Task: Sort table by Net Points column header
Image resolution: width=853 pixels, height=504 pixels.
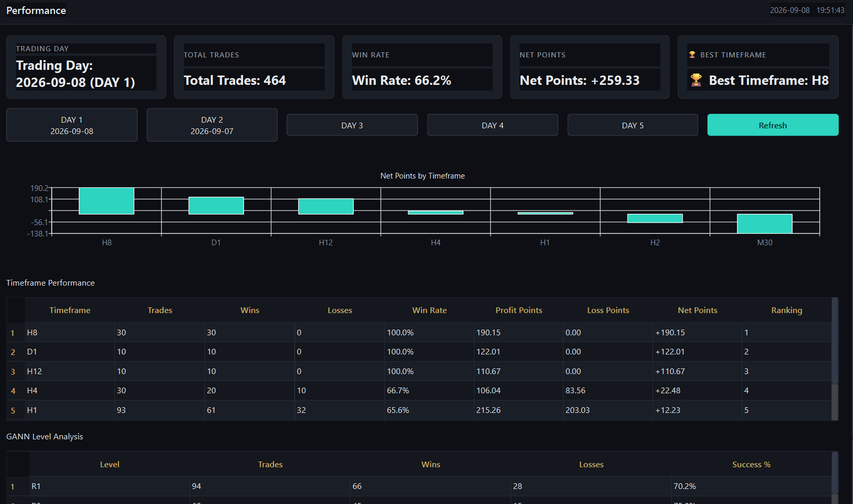Action: click(x=698, y=310)
